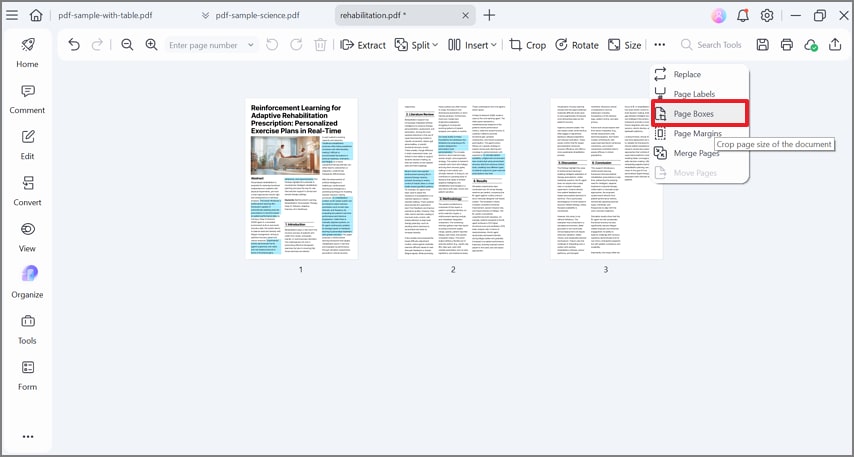Save the document with floppy icon
This screenshot has height=457, width=854.
click(762, 45)
